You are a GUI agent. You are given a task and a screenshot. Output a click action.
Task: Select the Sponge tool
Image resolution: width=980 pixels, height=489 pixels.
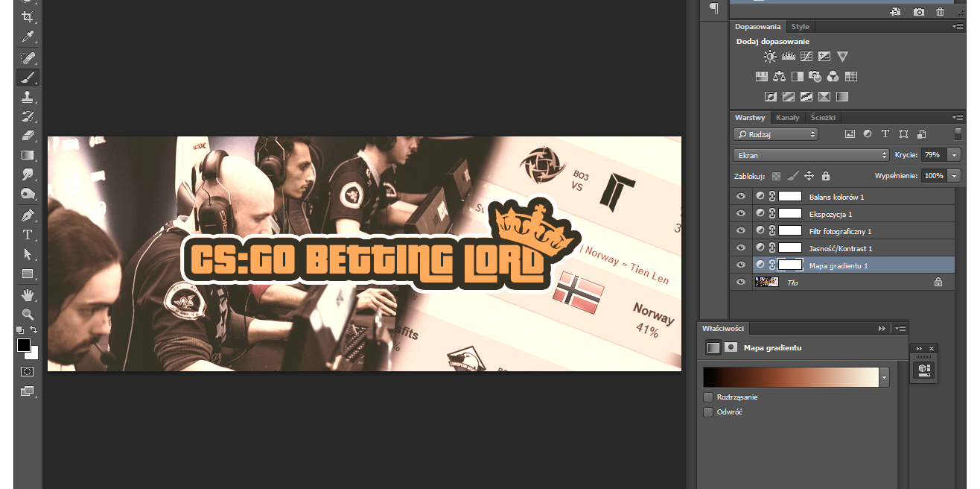pos(28,194)
